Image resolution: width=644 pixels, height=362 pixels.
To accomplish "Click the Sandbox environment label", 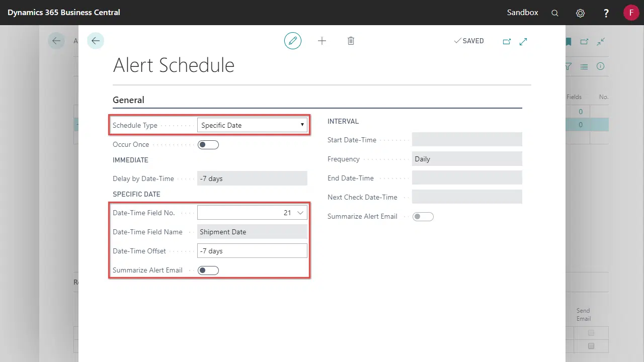I will [x=522, y=13].
